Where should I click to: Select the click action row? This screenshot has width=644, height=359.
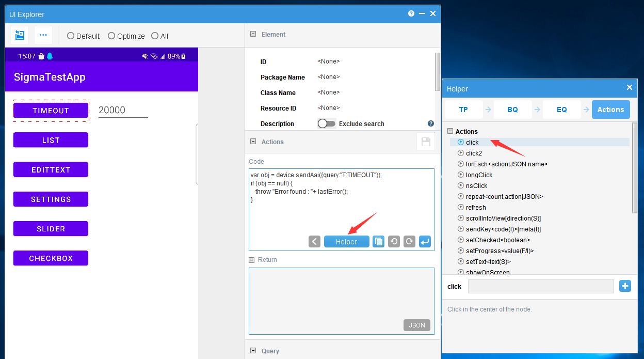(539, 142)
